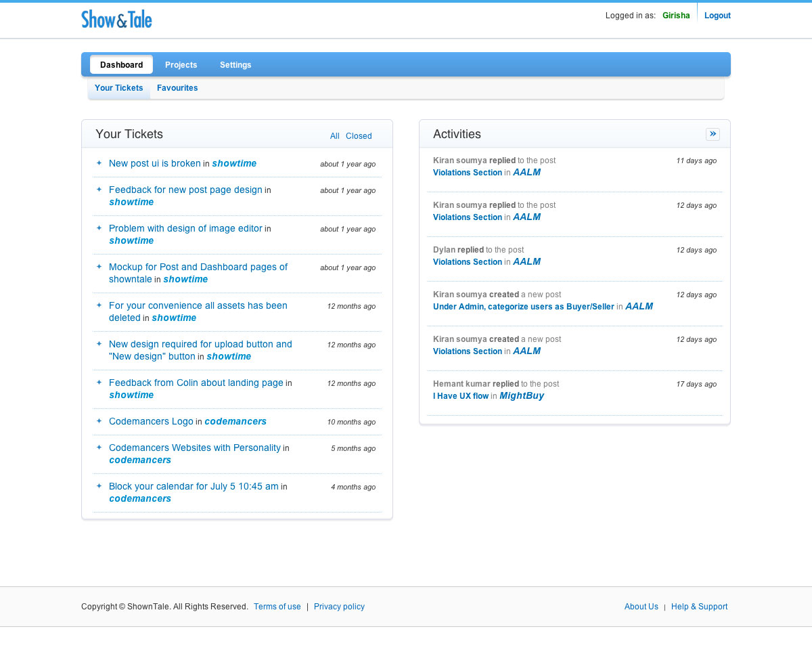The image size is (812, 650).
Task: Click star icon beside 'Block your calendar' ticket
Action: tap(99, 486)
